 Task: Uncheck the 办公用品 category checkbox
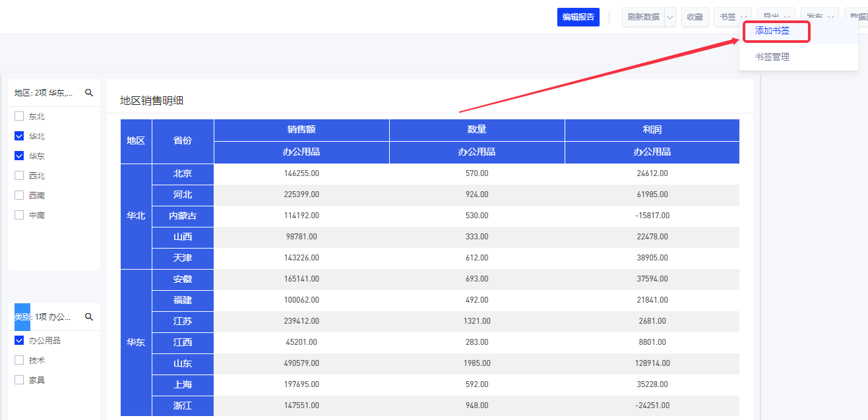[19, 341]
